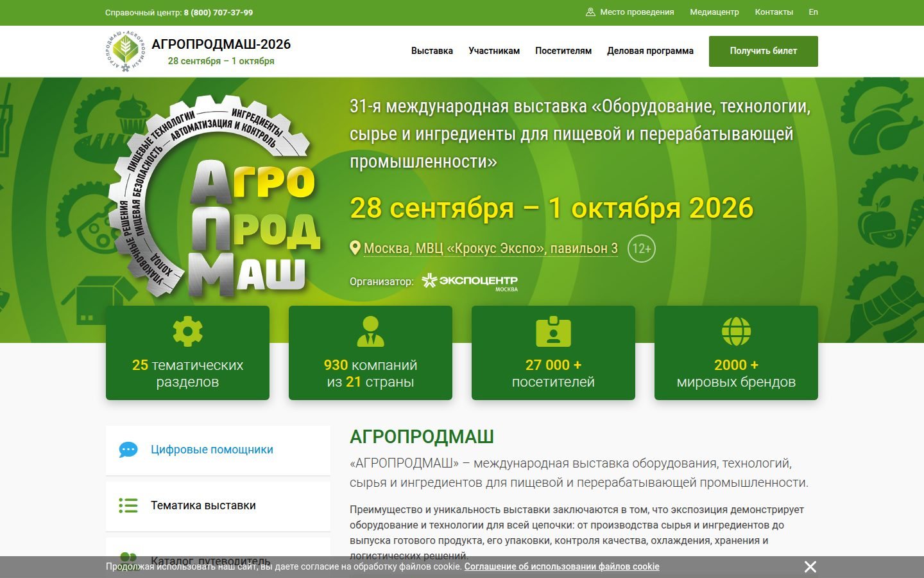The height and width of the screenshot is (578, 924).
Task: Click the 27 000 + посетителей card
Action: point(553,353)
